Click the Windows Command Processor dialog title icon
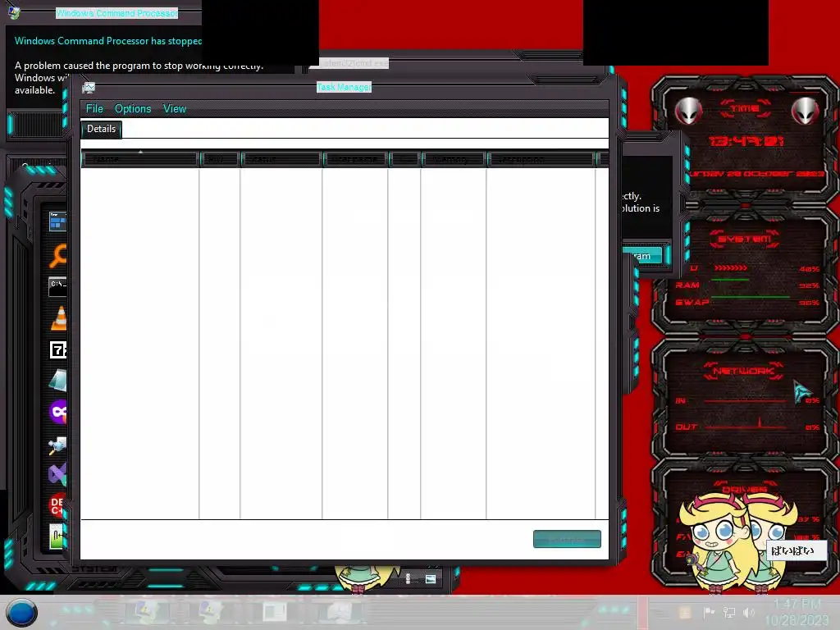Image resolution: width=840 pixels, height=630 pixels. click(x=14, y=12)
